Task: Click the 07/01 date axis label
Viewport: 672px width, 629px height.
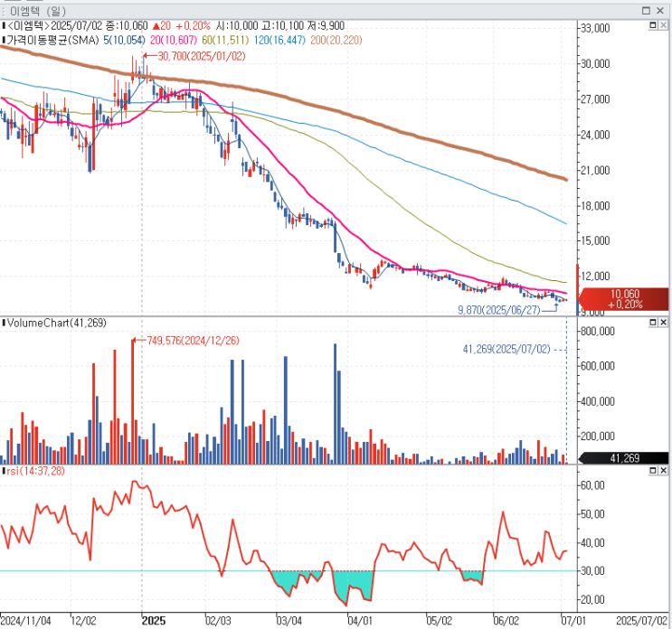Action: tap(573, 621)
